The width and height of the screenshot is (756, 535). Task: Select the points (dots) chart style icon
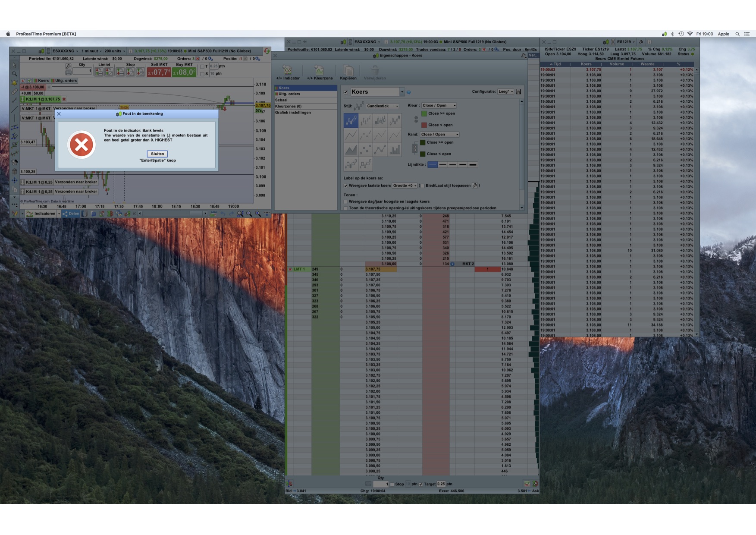click(x=366, y=150)
